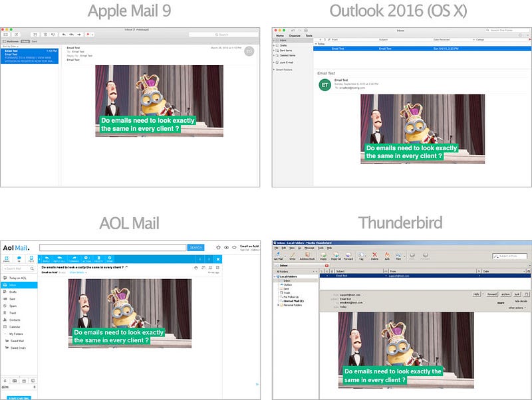Collapse Local Folders in the Thunderbird tree

275,277
